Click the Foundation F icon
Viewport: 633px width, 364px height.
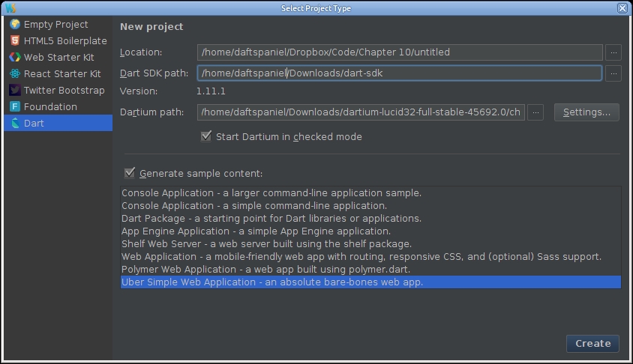[15, 107]
